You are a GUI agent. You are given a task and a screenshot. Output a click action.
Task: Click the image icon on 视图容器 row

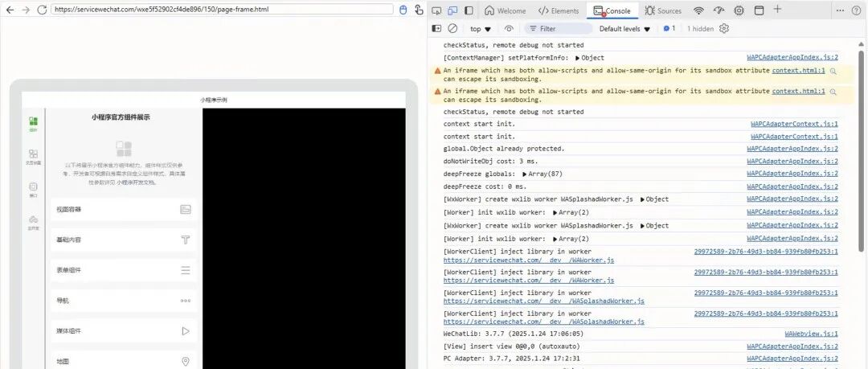point(186,210)
